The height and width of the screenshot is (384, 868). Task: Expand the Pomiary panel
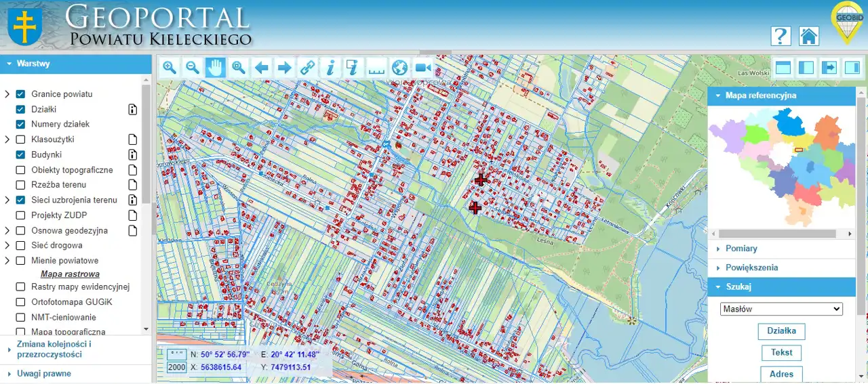pyautogui.click(x=741, y=249)
